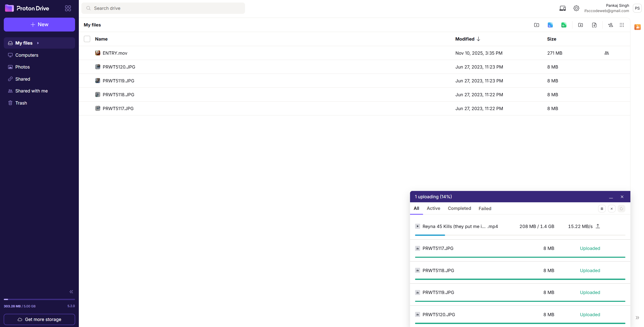Open the orange Contacts side panel icon
Screen dimensions: 644x327
(x=637, y=27)
